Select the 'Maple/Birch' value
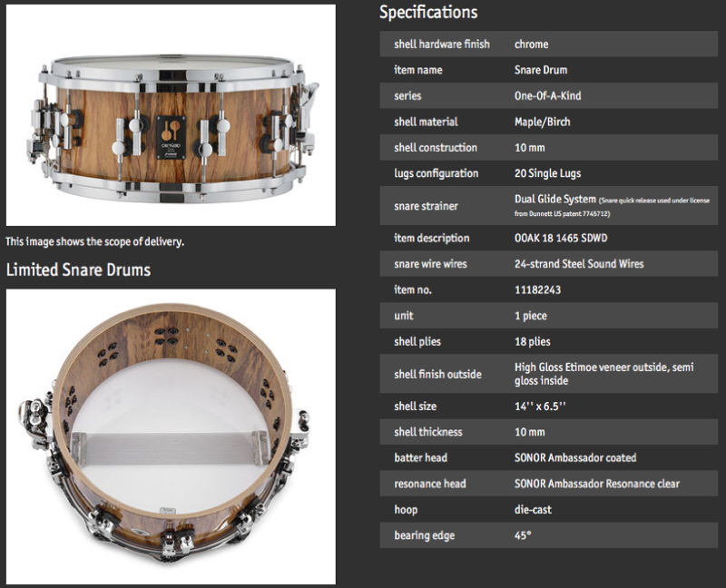Screen dimensions: 726x588 coord(542,122)
